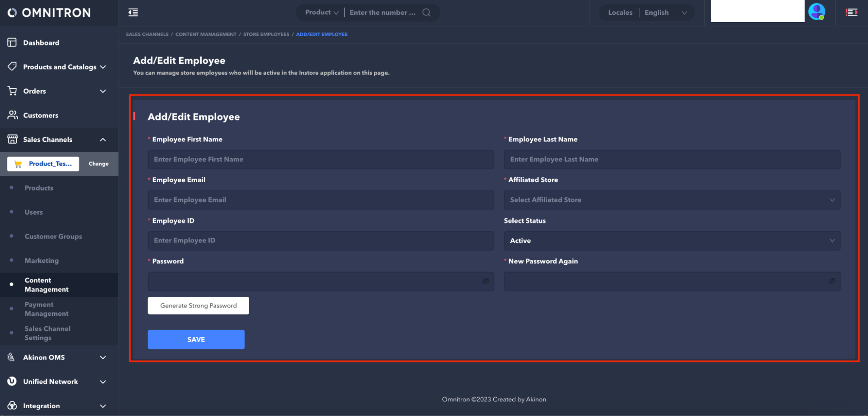Click the Generate Strong Password button

coord(198,306)
